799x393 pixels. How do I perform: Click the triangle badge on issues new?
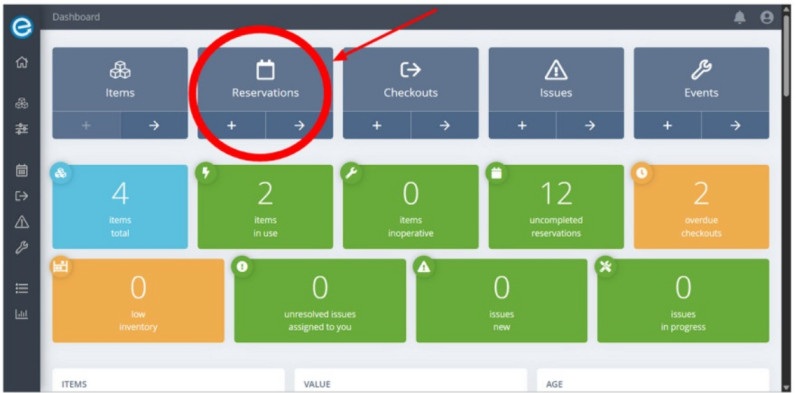[x=424, y=267]
